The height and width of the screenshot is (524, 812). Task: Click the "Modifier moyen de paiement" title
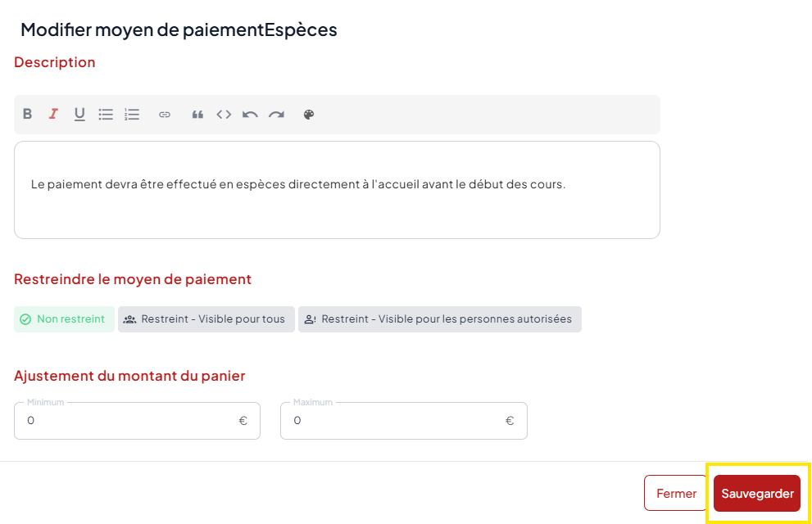(x=179, y=30)
